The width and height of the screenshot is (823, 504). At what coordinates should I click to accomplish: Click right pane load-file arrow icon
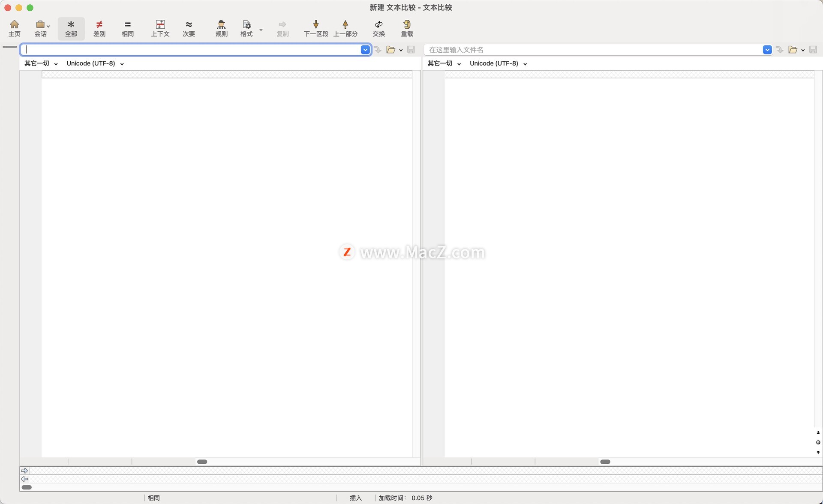[x=780, y=50]
